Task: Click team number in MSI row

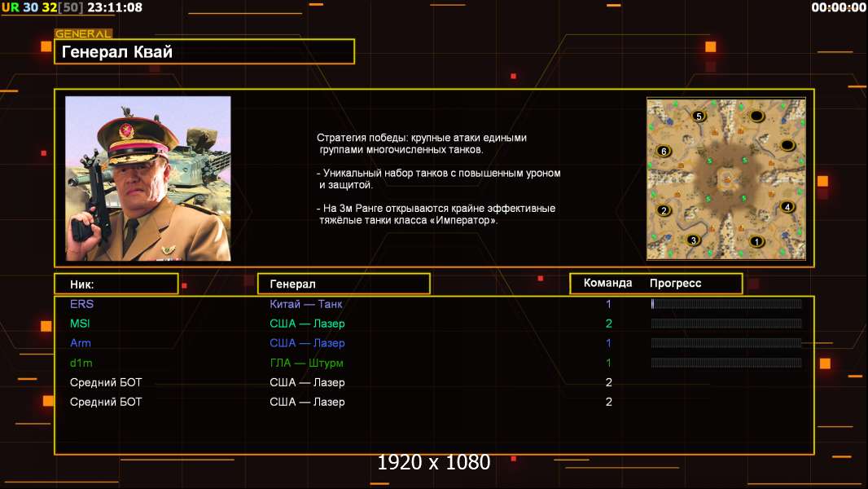Action: tap(608, 324)
